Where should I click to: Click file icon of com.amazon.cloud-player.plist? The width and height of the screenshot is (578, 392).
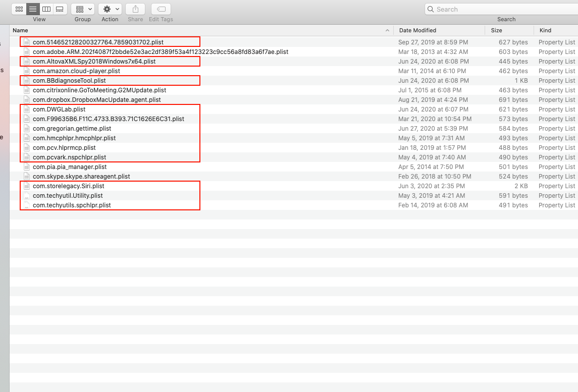(27, 71)
